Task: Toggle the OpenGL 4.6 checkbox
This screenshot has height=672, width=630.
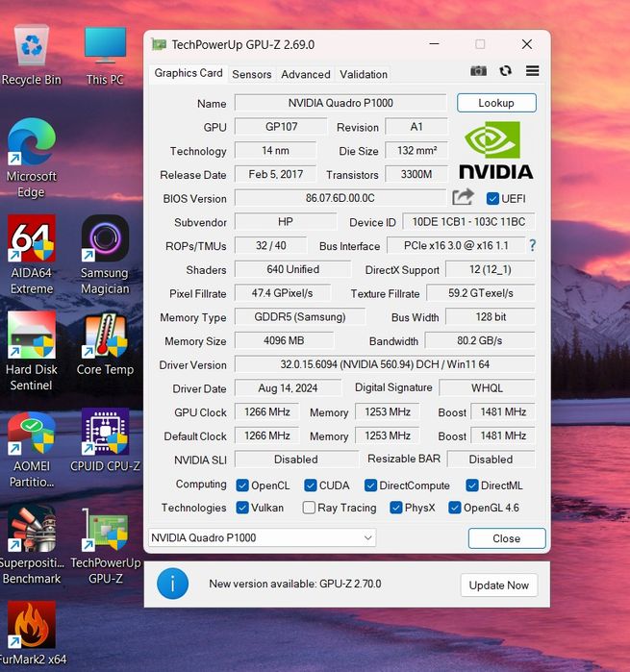Action: tap(454, 508)
